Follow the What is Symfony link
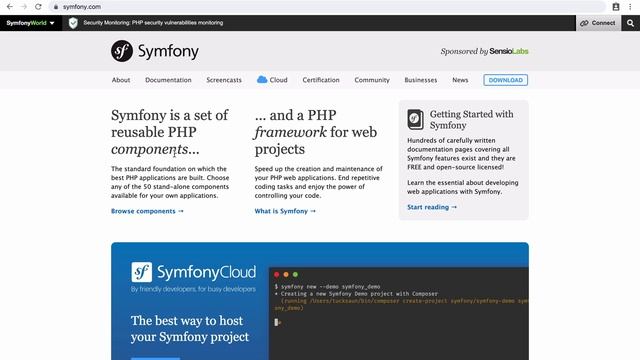The height and width of the screenshot is (360, 640). pos(285,211)
